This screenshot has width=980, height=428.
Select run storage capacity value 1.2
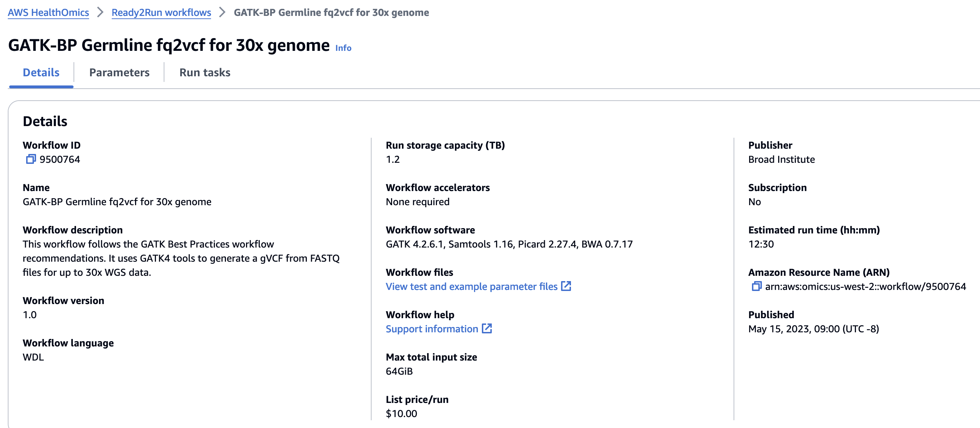coord(393,159)
